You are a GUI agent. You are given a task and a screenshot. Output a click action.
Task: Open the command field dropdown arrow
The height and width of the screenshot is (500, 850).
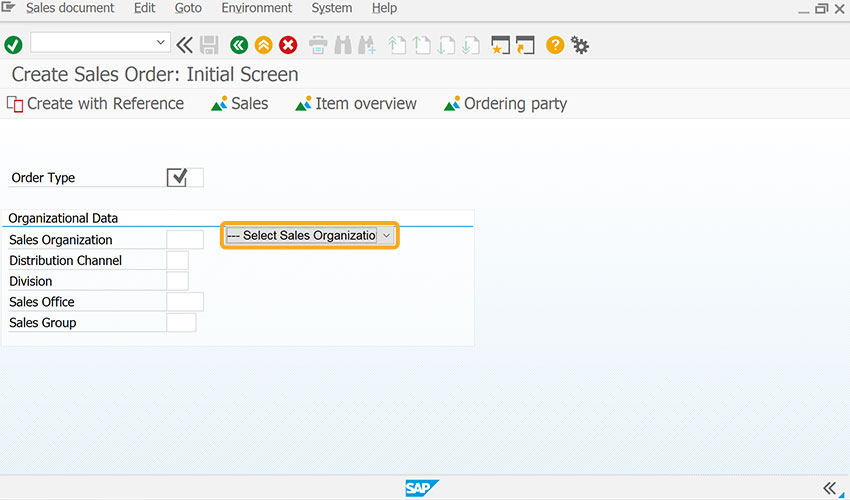[160, 42]
